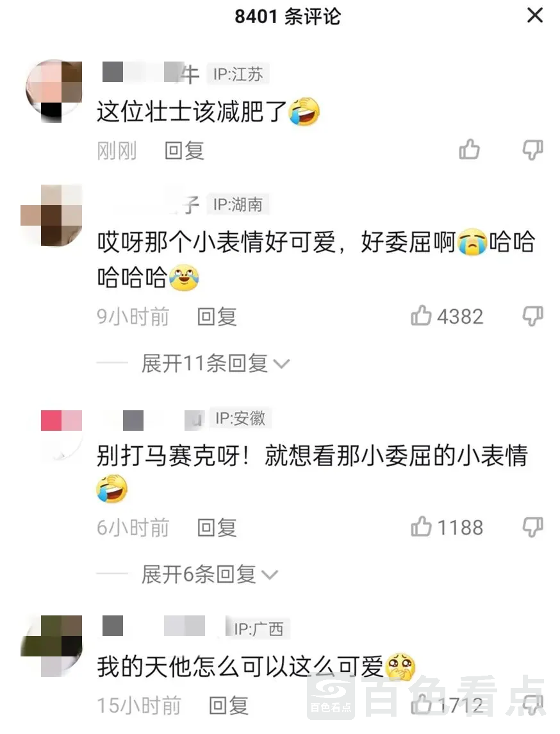Image resolution: width=560 pixels, height=734 pixels.
Task: Like the Jiangsu comment about losing weight
Action: (x=469, y=149)
